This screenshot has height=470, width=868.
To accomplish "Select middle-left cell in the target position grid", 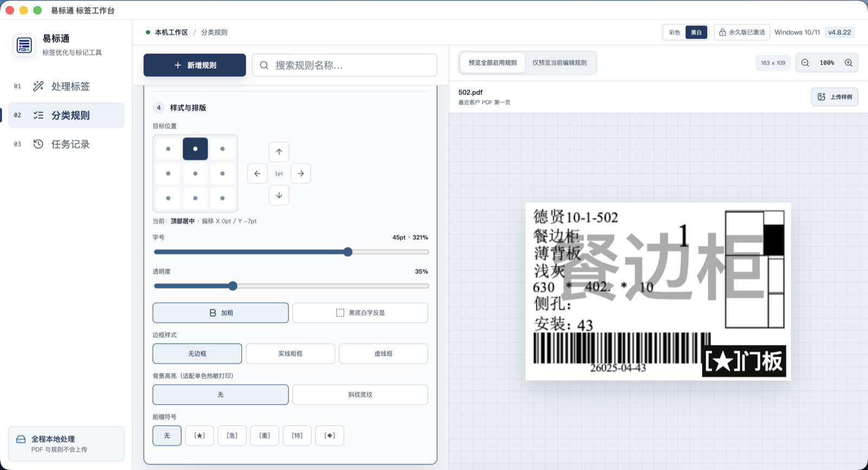I will (x=168, y=174).
